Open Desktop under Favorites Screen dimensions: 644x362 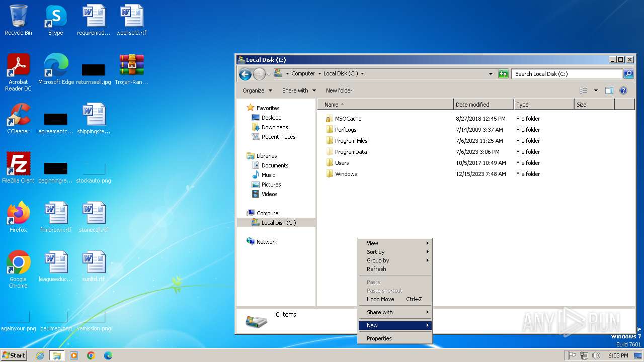pyautogui.click(x=267, y=118)
